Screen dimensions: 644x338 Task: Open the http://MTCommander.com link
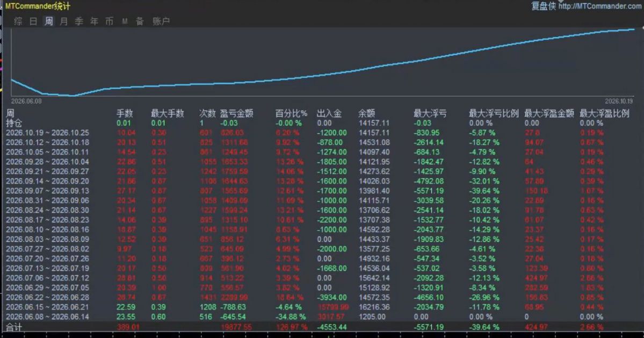(x=599, y=6)
